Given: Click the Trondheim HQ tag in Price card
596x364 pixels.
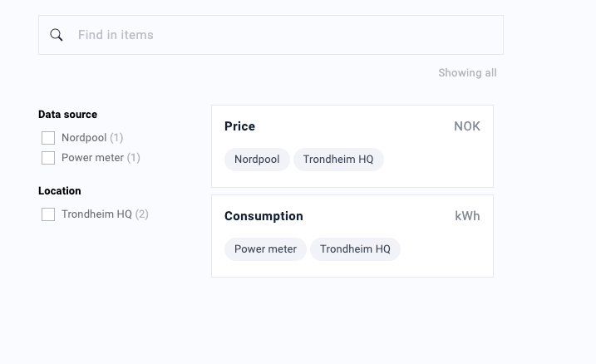Looking at the screenshot, I should coord(338,160).
